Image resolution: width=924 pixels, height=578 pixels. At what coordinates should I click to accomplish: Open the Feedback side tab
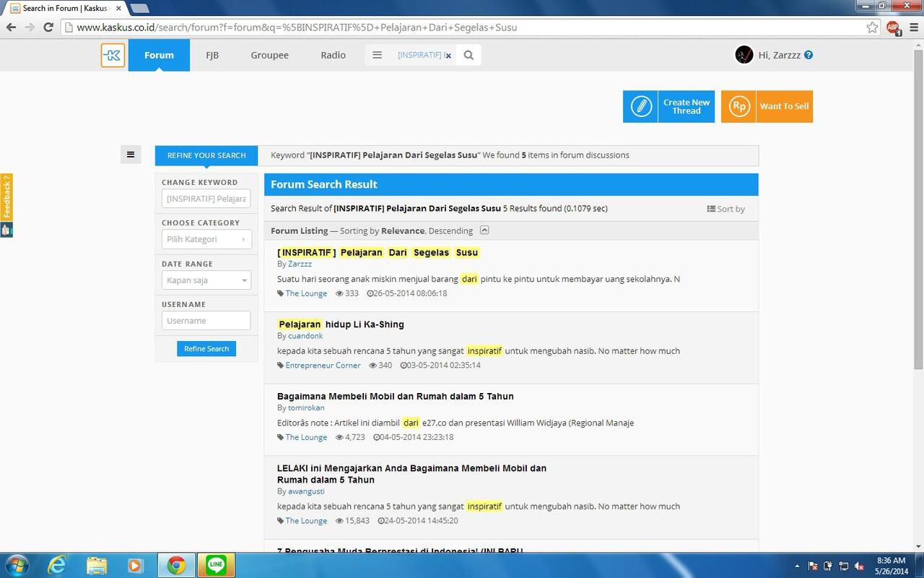[6, 197]
